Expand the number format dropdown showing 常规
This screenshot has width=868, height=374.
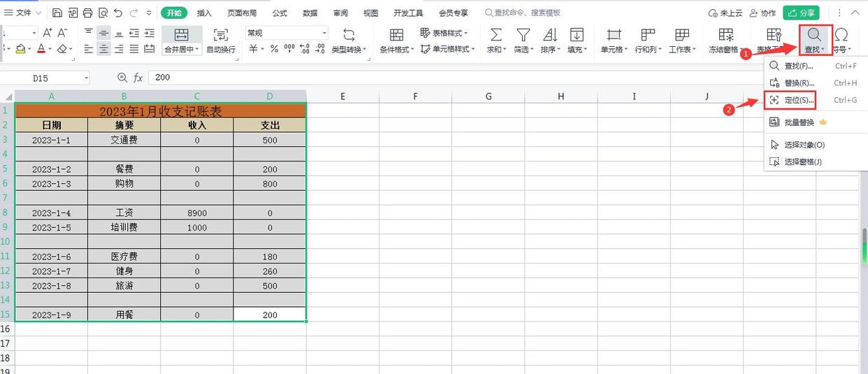tap(324, 33)
